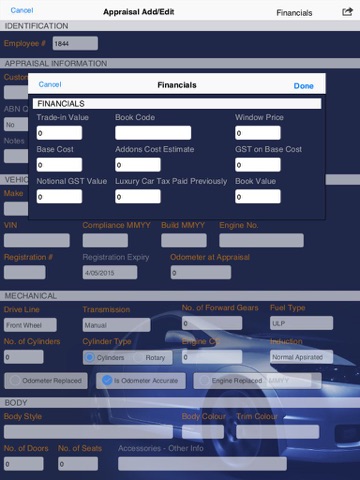Tap the share icon at top right
360x480 pixels.
point(347,12)
